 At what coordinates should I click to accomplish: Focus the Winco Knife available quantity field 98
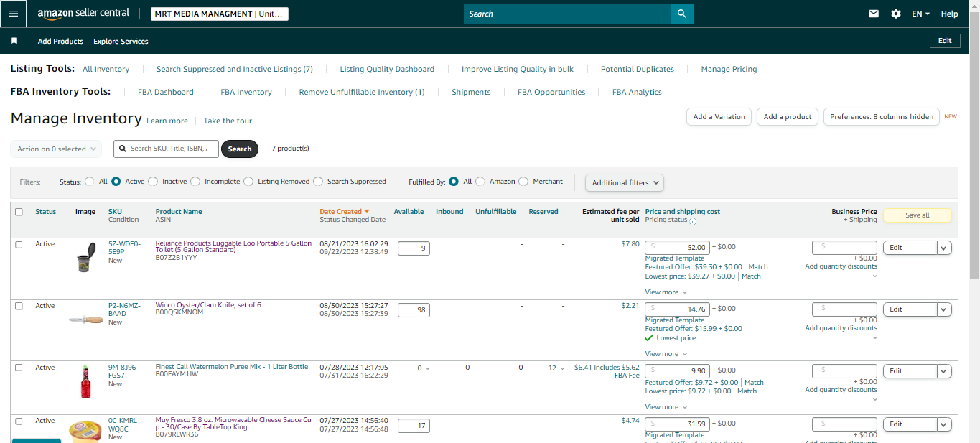[x=414, y=310]
